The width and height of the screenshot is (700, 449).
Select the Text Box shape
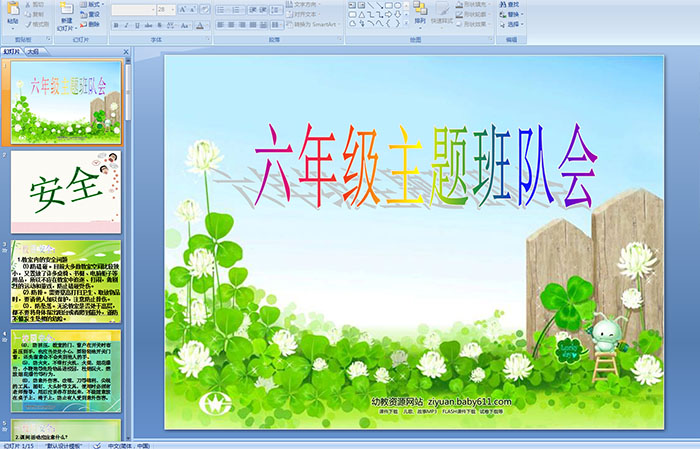coord(352,5)
